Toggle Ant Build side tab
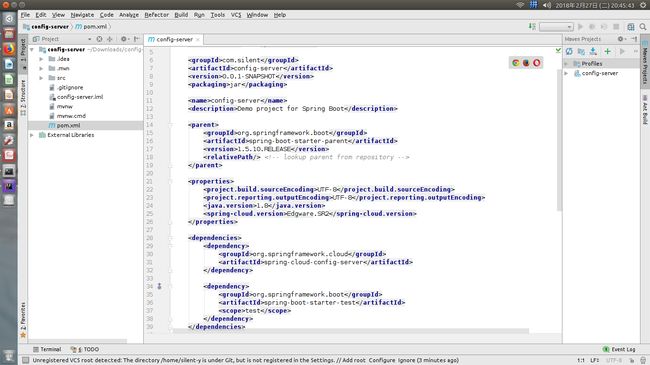Screen dimensions: 650x365 point(645,110)
